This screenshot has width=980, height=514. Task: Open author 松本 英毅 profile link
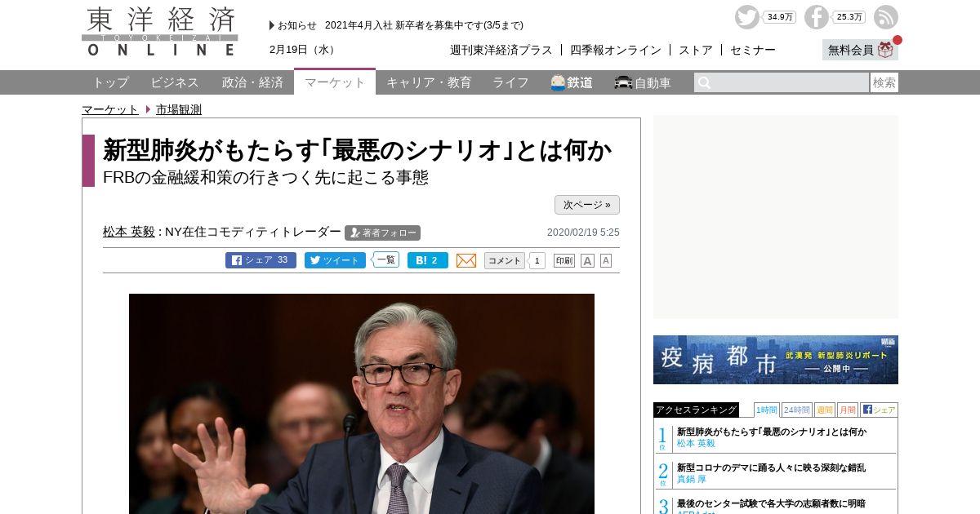click(x=129, y=232)
